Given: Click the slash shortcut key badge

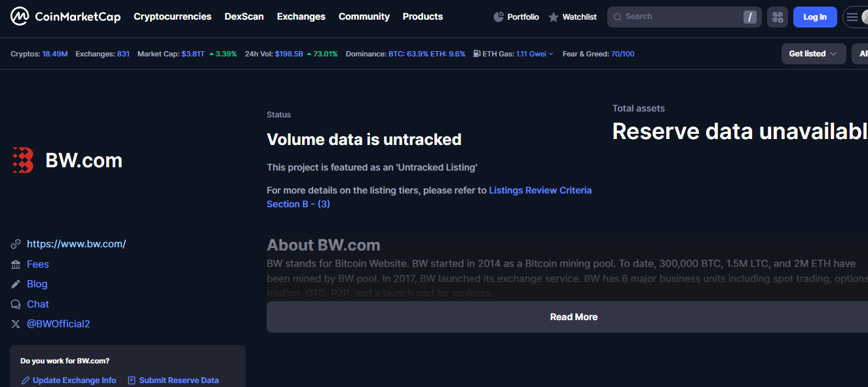Looking at the screenshot, I should (749, 17).
